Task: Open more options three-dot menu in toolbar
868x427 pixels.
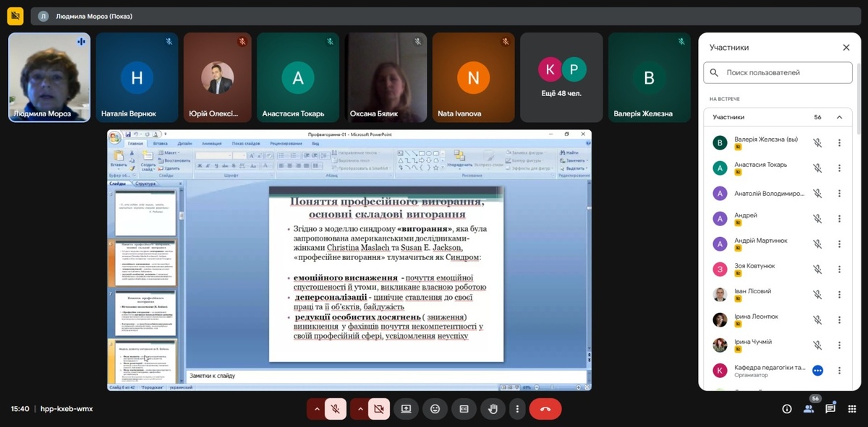Action: click(x=516, y=409)
